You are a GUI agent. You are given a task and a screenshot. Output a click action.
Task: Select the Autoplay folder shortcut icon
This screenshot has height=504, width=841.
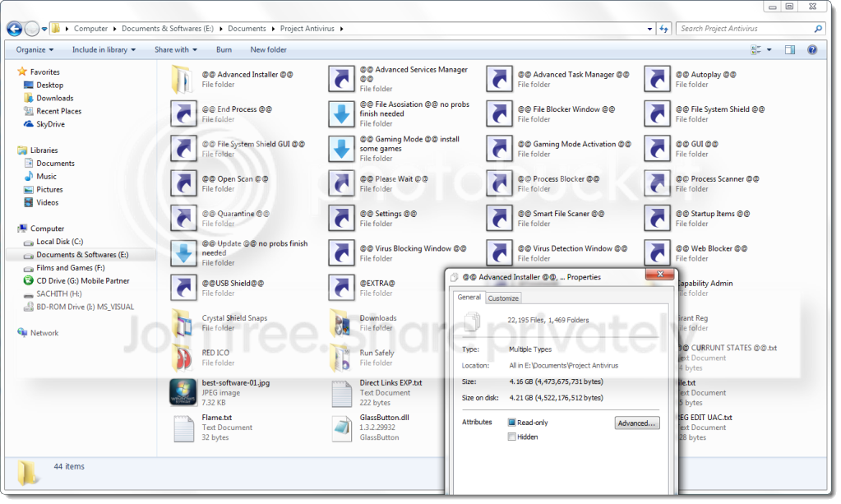[657, 80]
